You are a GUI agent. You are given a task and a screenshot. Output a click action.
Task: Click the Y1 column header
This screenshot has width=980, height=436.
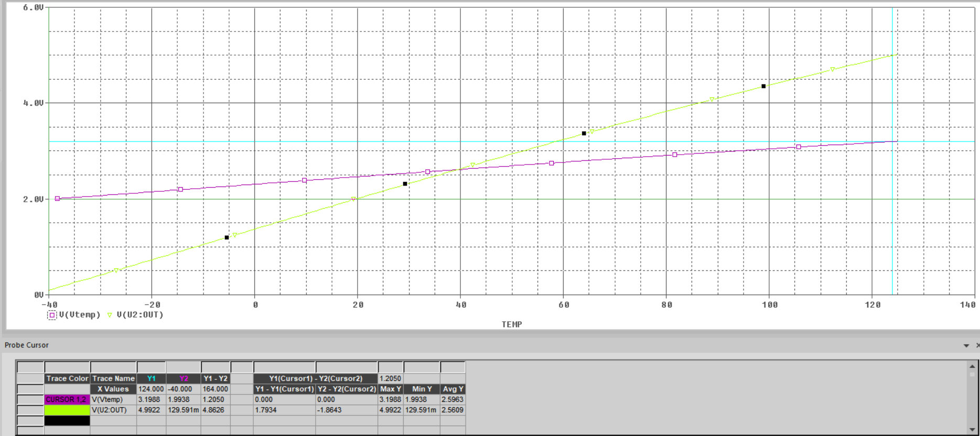coord(151,378)
